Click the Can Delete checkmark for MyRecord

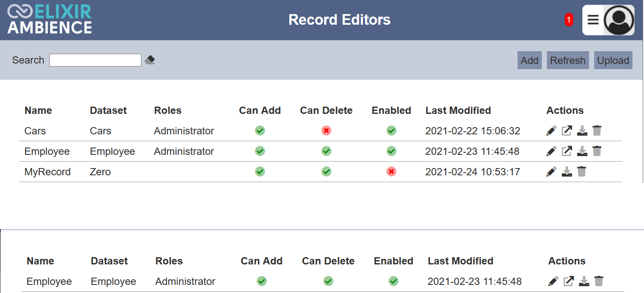(326, 171)
